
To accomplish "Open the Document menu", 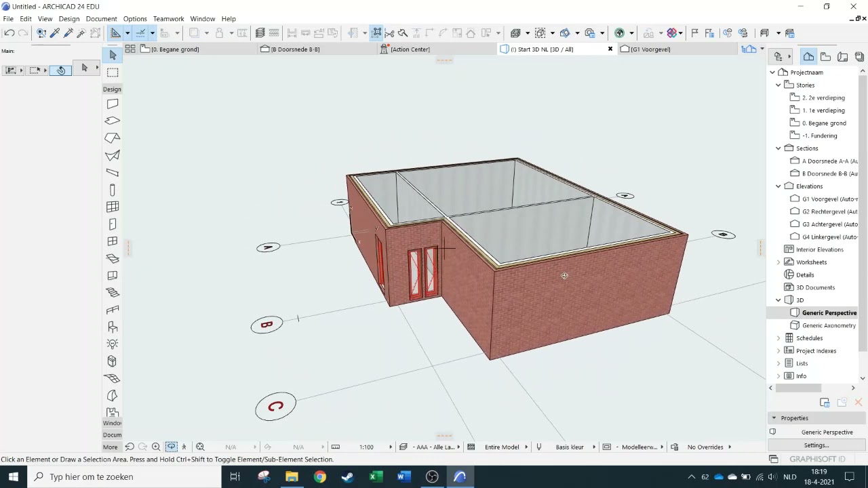I will (101, 19).
